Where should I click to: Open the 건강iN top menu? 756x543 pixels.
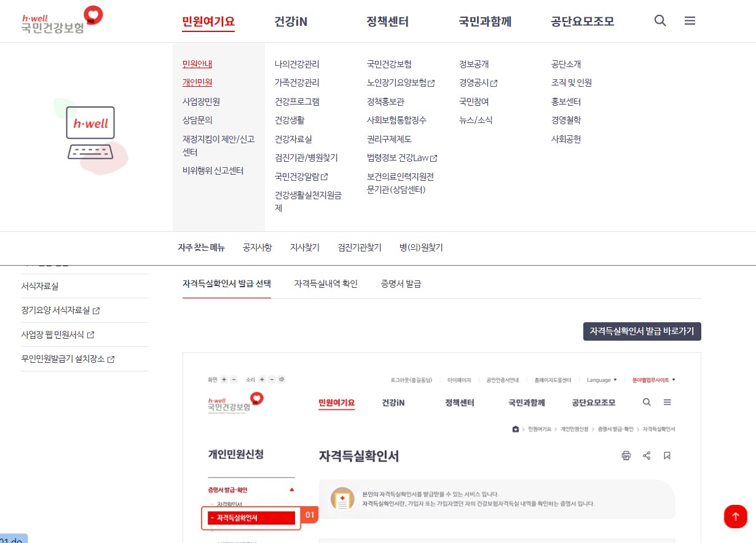pyautogui.click(x=291, y=22)
